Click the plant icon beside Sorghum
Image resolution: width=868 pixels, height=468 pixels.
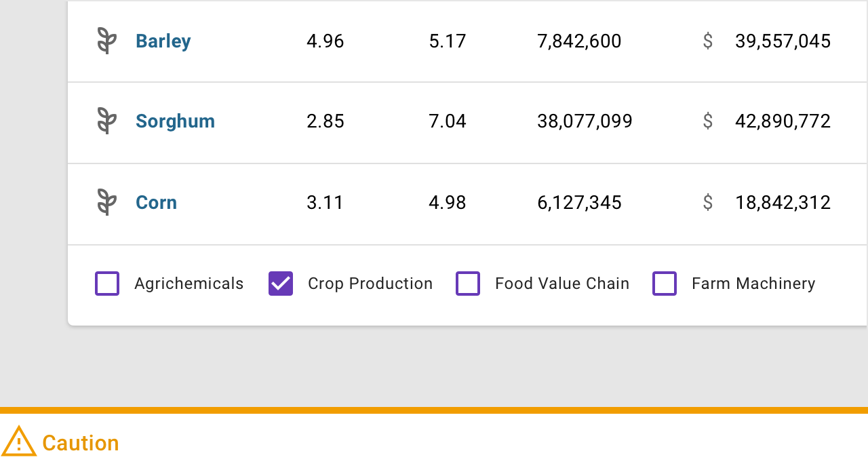pyautogui.click(x=106, y=121)
